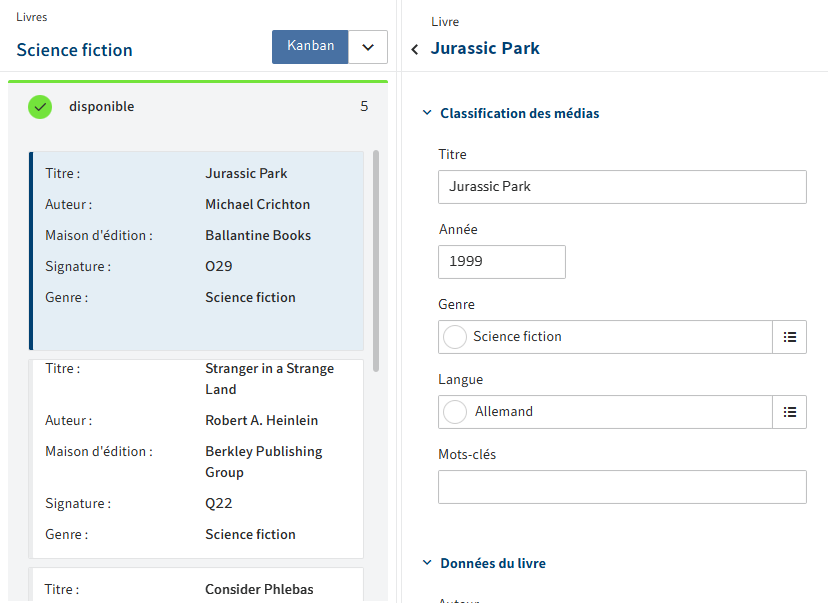Click the kanban column scrollbar
828x603 pixels.
pyautogui.click(x=376, y=261)
